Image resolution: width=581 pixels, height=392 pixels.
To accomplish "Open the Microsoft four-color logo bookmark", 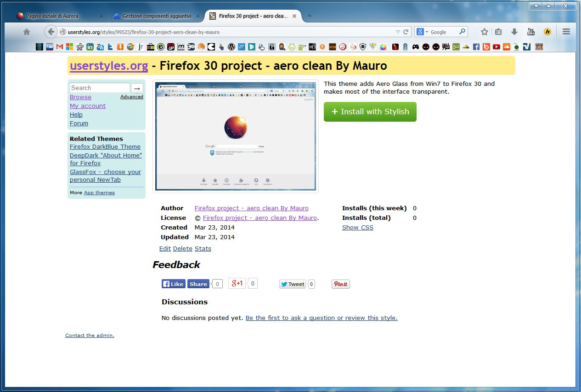I will [x=70, y=46].
